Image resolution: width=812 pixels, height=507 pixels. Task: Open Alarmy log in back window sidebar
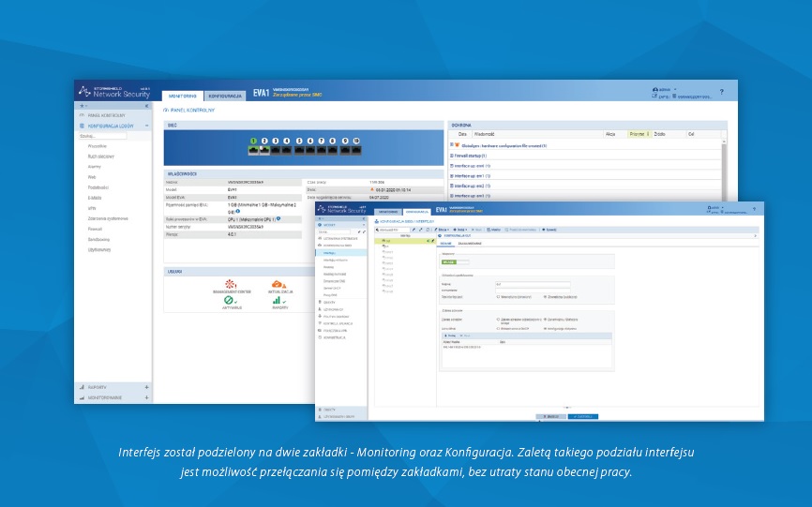click(x=95, y=167)
